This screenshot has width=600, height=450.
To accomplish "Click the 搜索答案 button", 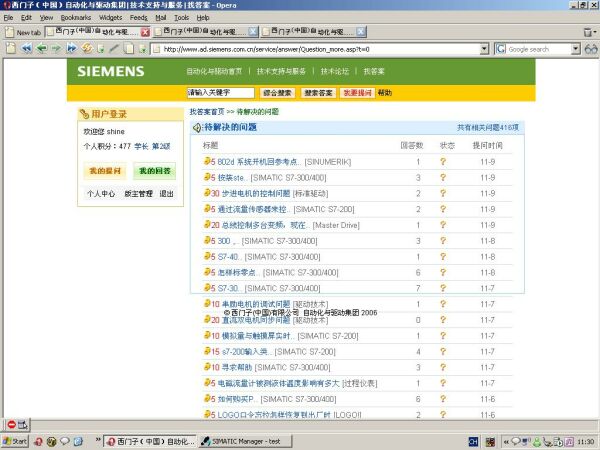I will [x=318, y=93].
